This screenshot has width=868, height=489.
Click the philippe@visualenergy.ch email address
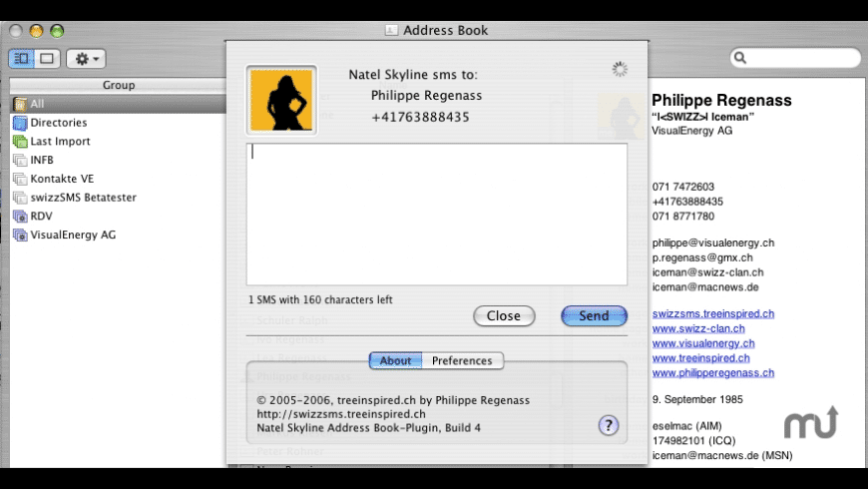point(713,243)
